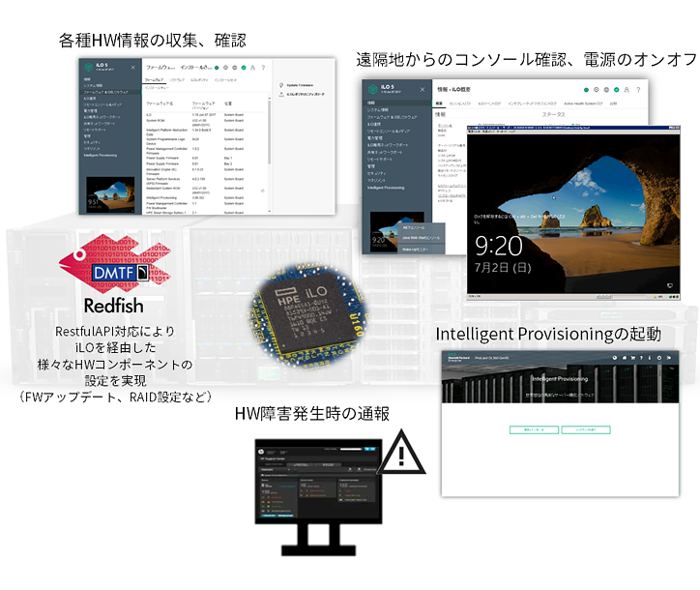Select the 診断 tab in overview window
This screenshot has height=590, width=700.
tap(613, 103)
